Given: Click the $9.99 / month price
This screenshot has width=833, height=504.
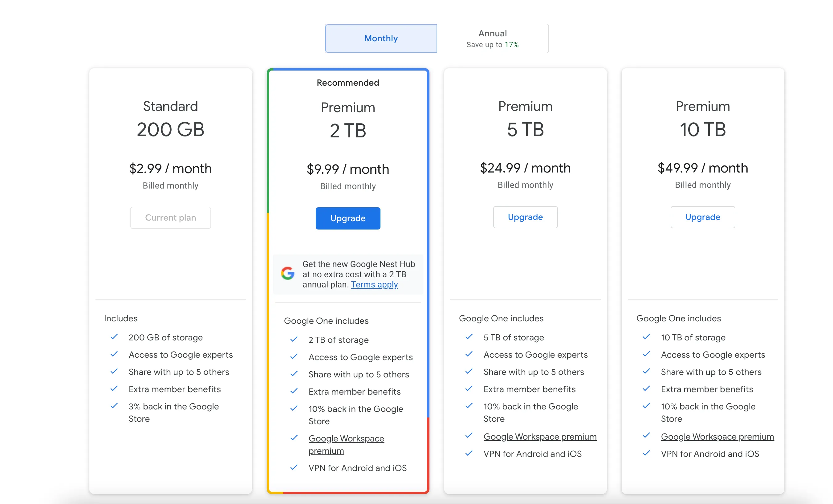Looking at the screenshot, I should [348, 169].
